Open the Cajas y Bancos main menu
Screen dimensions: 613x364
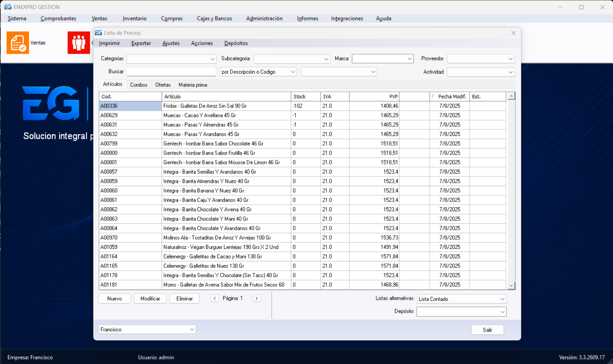(214, 19)
